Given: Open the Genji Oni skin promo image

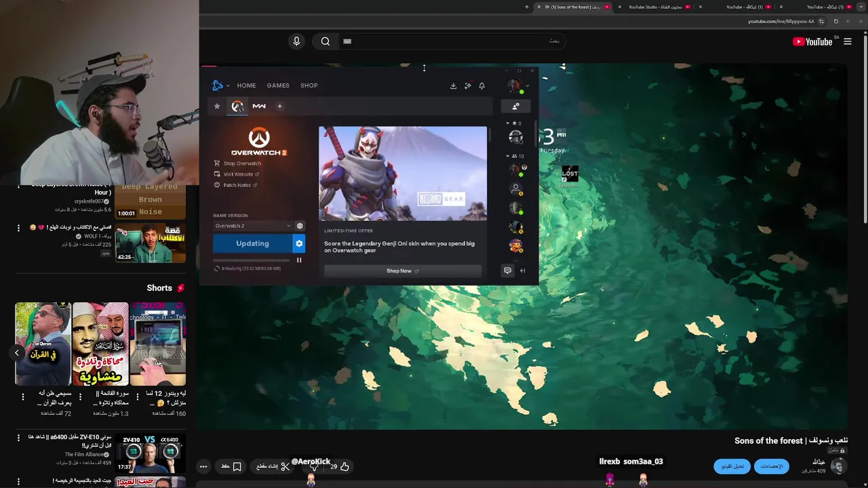Looking at the screenshot, I should coord(403,174).
